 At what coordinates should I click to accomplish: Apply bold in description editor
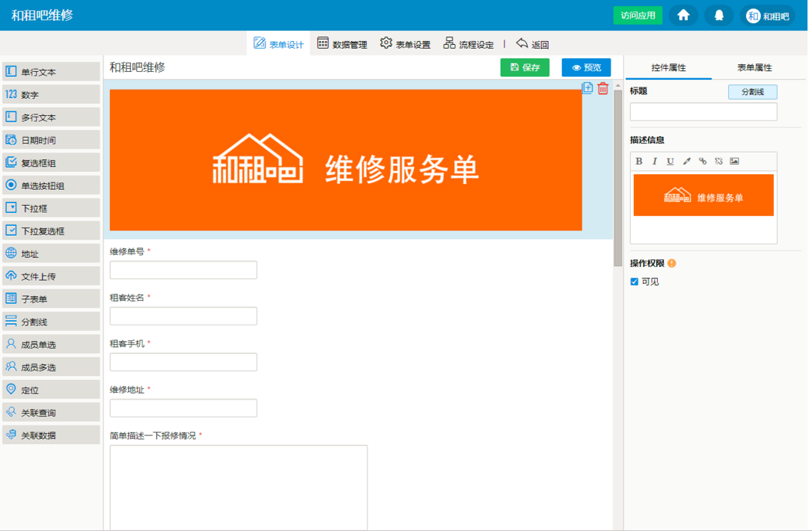639,162
